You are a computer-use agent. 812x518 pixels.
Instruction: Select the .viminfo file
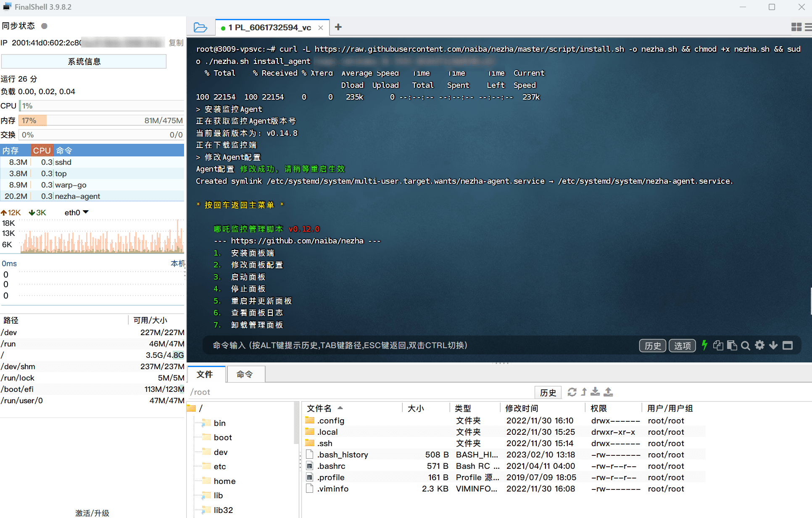(x=504, y=489)
